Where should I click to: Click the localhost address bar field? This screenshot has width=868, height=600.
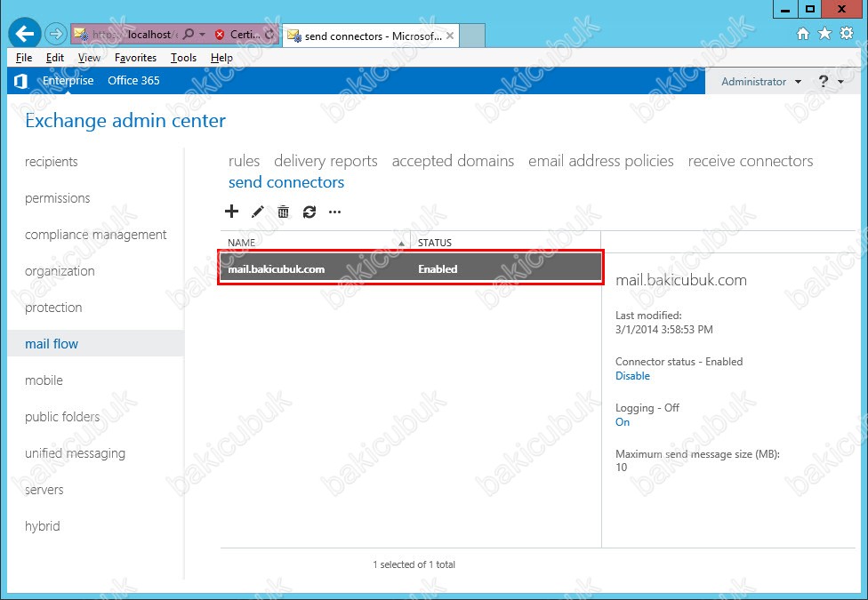134,35
